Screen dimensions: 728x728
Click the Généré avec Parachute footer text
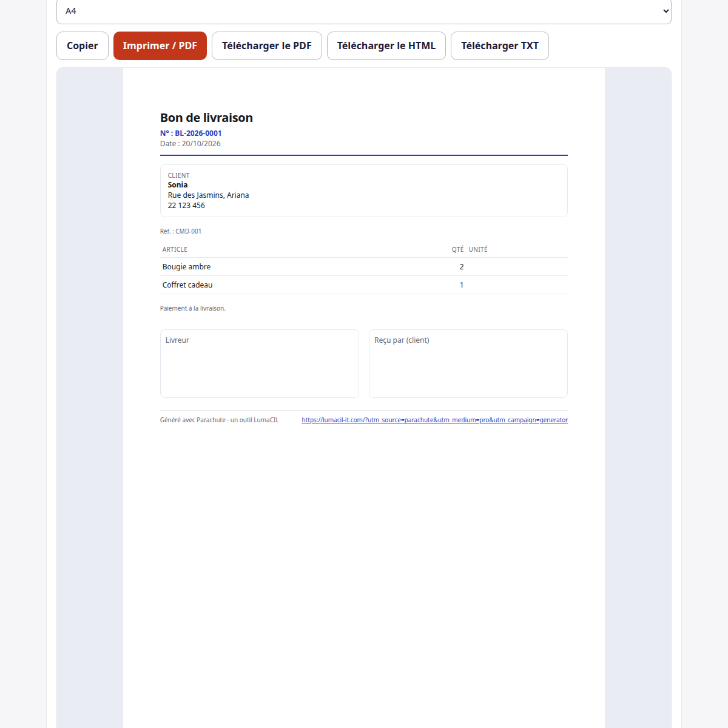pos(220,420)
